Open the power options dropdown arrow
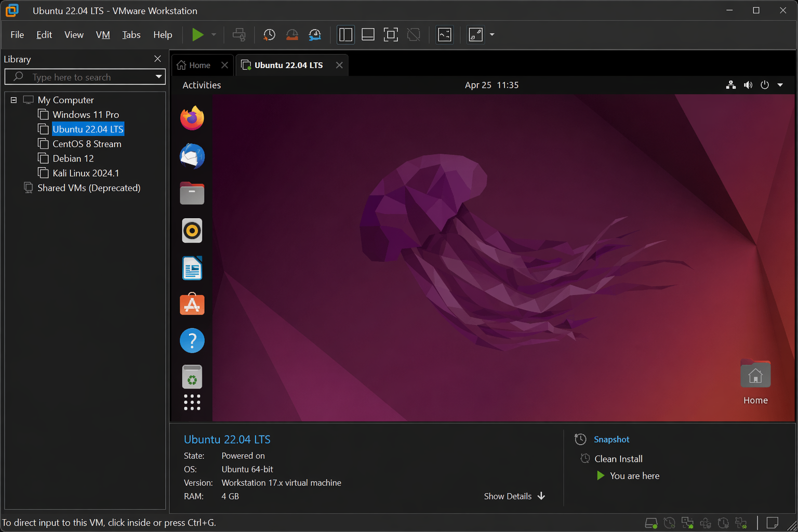 click(x=214, y=35)
